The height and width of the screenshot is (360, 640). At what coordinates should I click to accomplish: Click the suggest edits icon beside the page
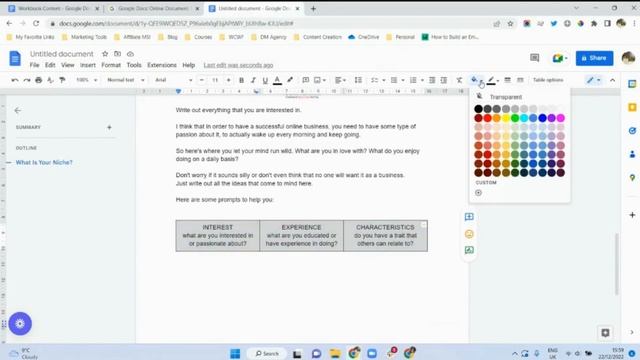click(469, 250)
